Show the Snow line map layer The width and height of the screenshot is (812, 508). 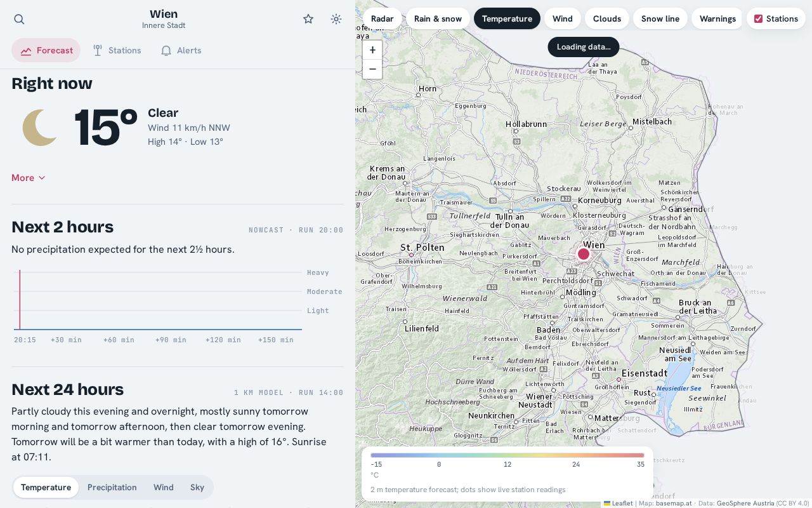[660, 18]
